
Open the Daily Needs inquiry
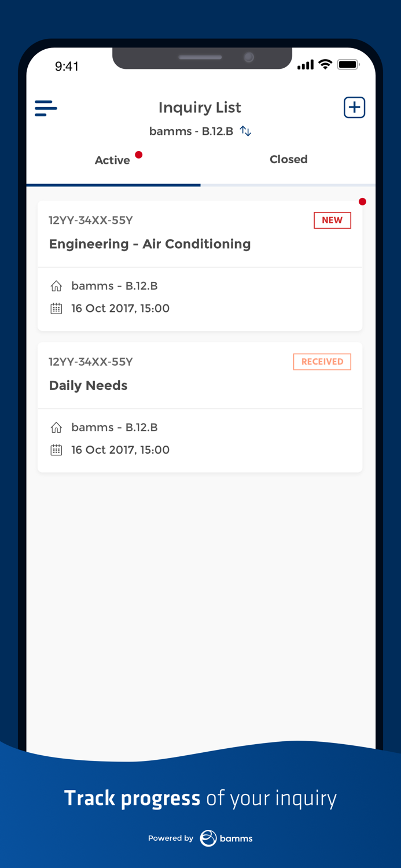pos(89,386)
